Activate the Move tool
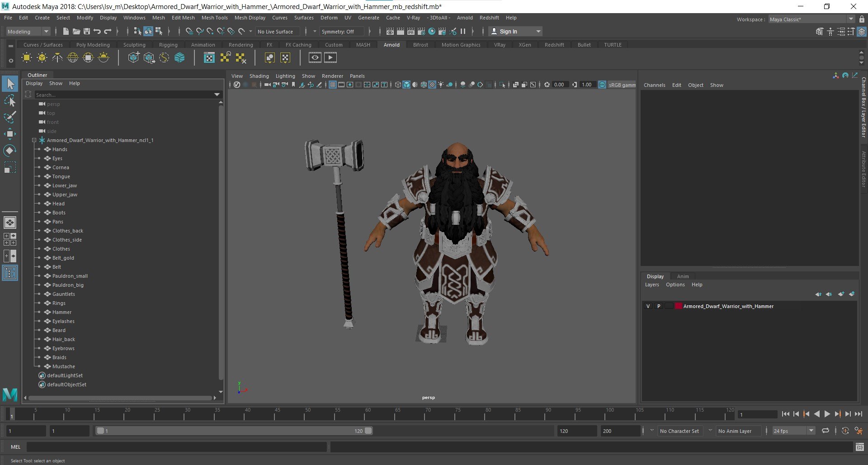 tap(10, 133)
